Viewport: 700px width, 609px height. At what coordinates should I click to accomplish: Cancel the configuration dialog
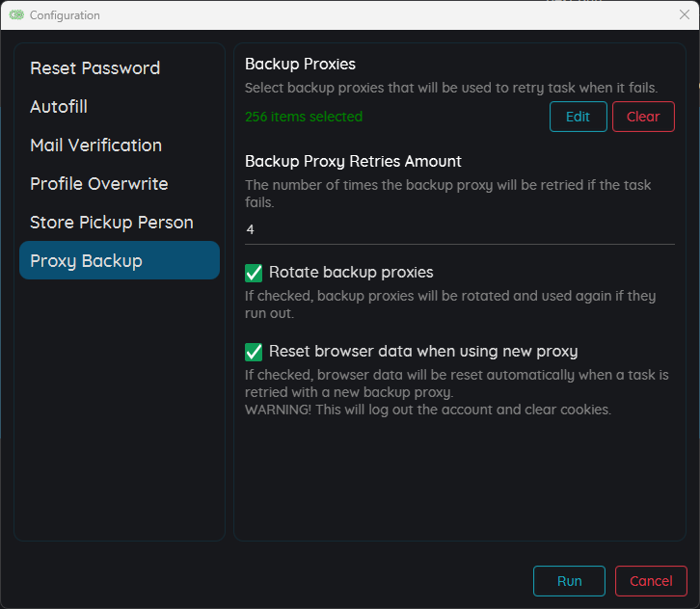tap(651, 581)
